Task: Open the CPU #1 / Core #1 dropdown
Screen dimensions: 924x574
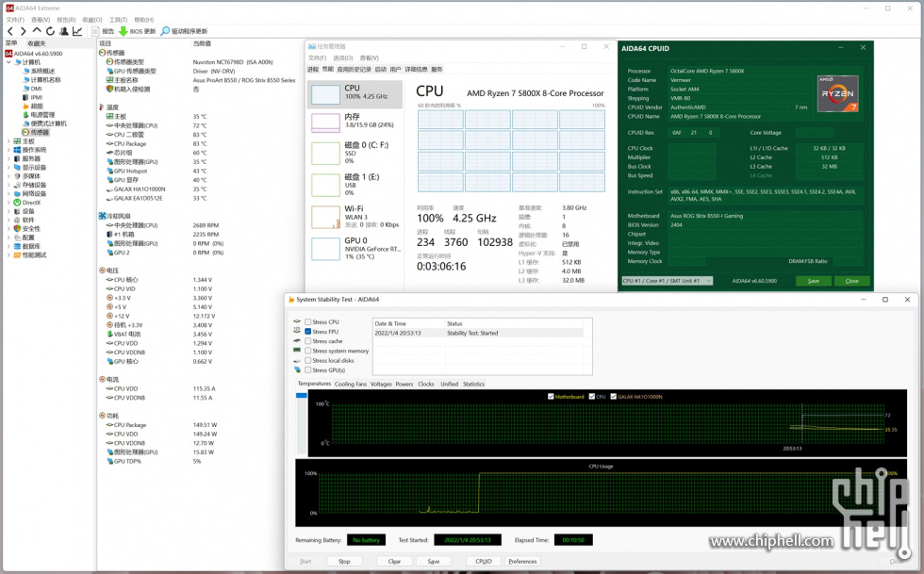Action: click(668, 281)
